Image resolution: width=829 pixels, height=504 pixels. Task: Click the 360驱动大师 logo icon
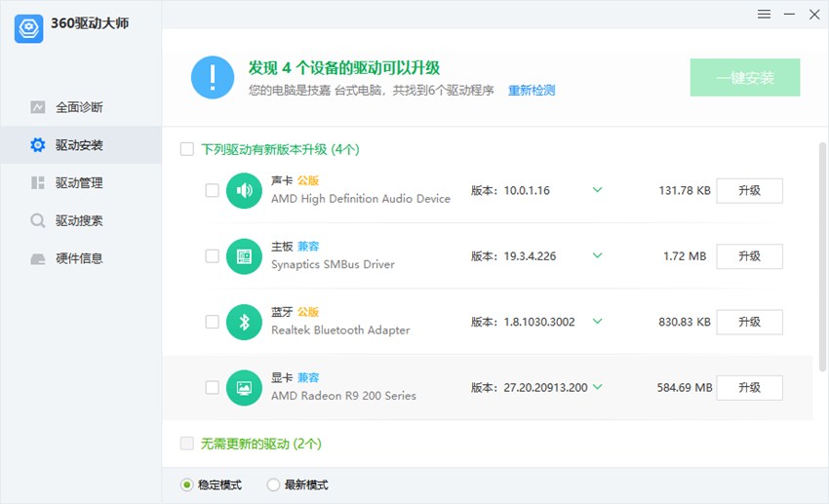click(x=28, y=28)
